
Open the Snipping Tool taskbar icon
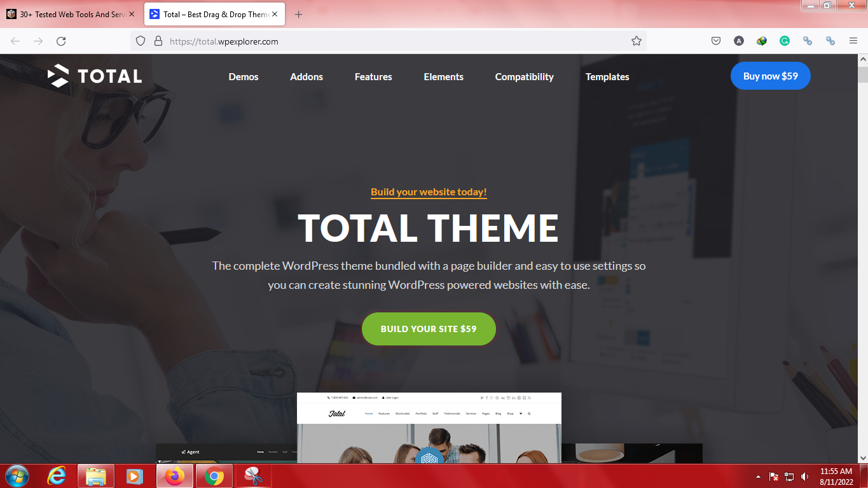point(253,476)
